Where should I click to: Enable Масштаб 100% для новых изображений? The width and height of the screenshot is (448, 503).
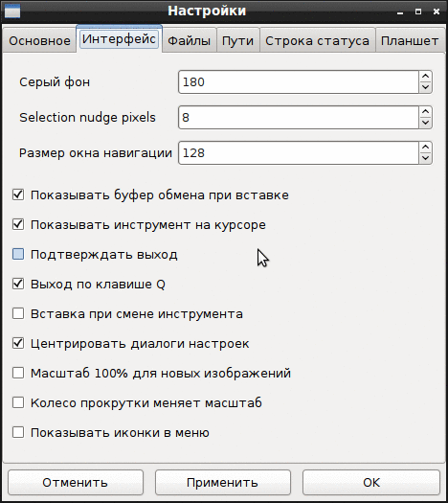point(18,373)
